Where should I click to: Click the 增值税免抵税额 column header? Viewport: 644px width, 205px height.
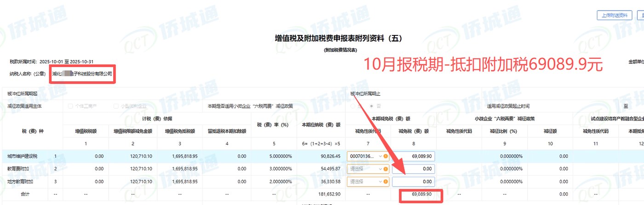coord(180,131)
